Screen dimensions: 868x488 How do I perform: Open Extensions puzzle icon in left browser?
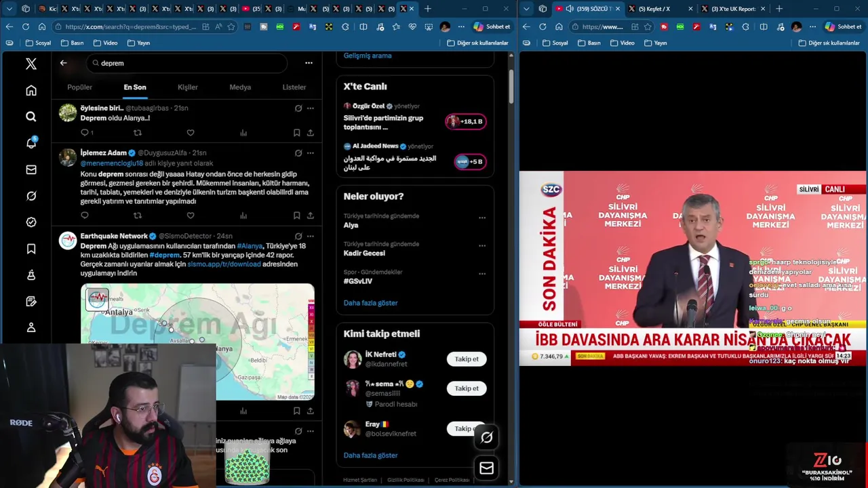click(x=345, y=26)
